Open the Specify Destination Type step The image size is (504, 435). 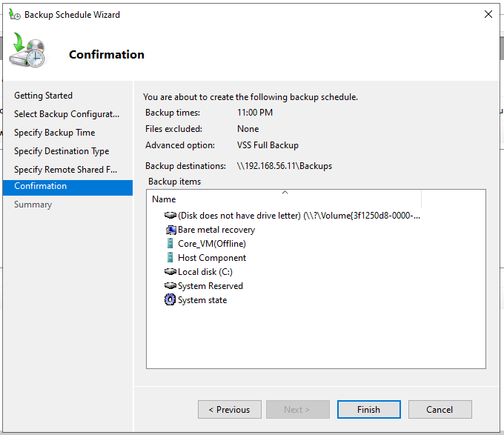click(62, 151)
